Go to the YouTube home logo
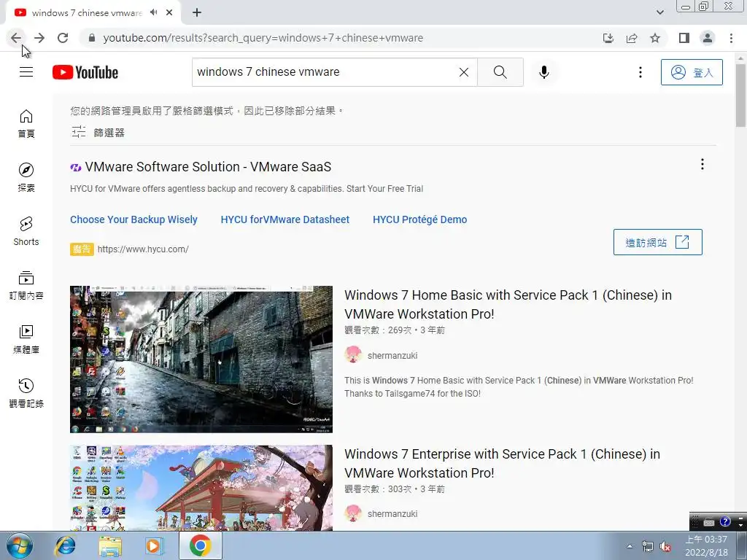747x560 pixels. point(85,72)
